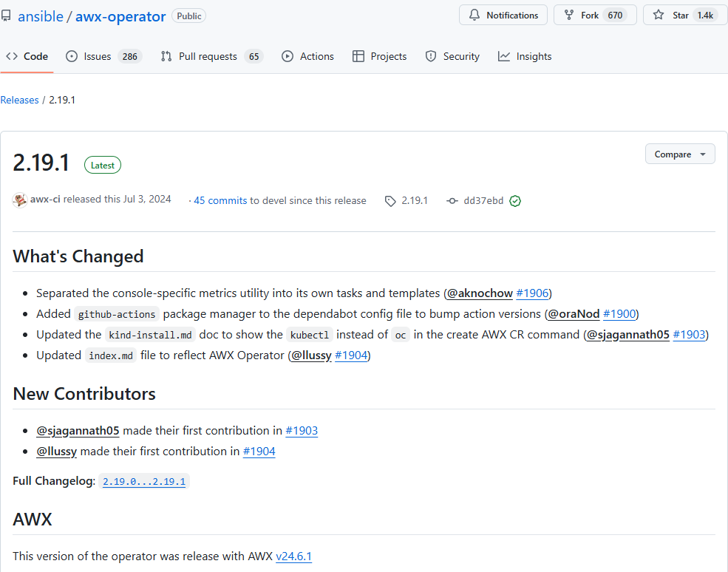
Task: Visit the @oraNod profile
Action: 574,314
